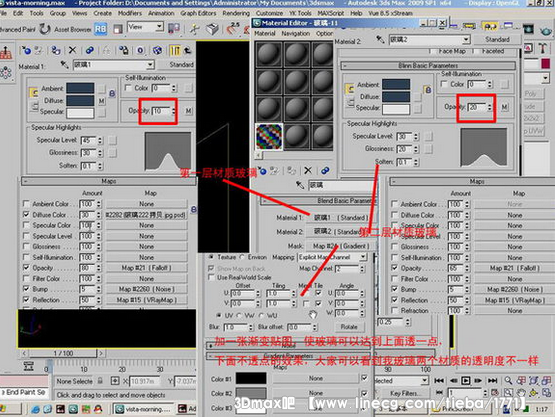
Task: Click the Reset X icon below sample slots
Action: point(308,171)
